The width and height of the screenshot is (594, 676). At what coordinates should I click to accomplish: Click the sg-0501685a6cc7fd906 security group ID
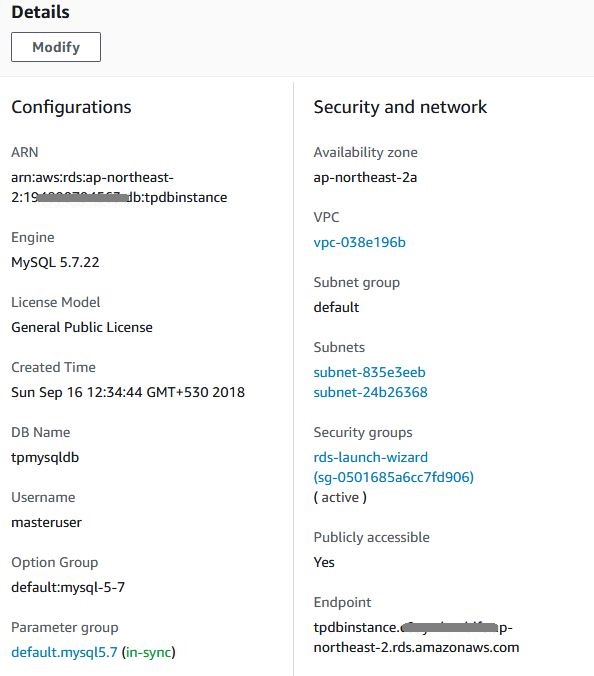(394, 477)
